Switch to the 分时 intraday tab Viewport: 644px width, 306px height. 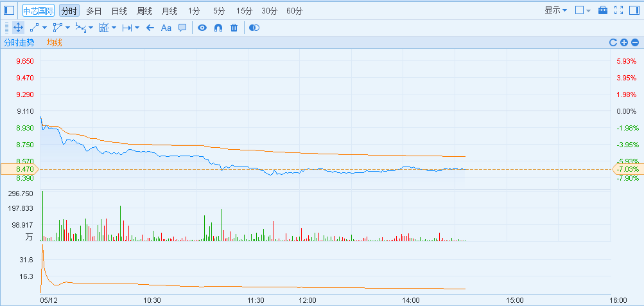69,11
